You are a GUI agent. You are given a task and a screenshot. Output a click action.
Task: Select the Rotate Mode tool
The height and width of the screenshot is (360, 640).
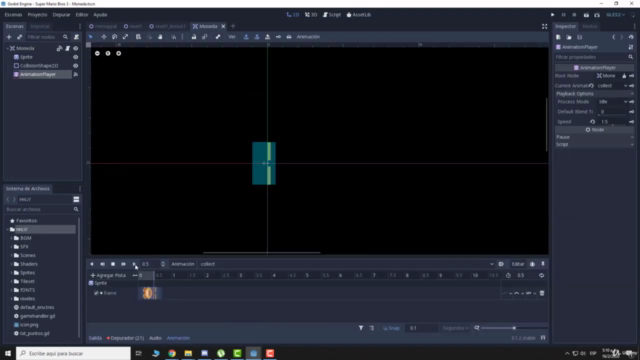coord(115,37)
